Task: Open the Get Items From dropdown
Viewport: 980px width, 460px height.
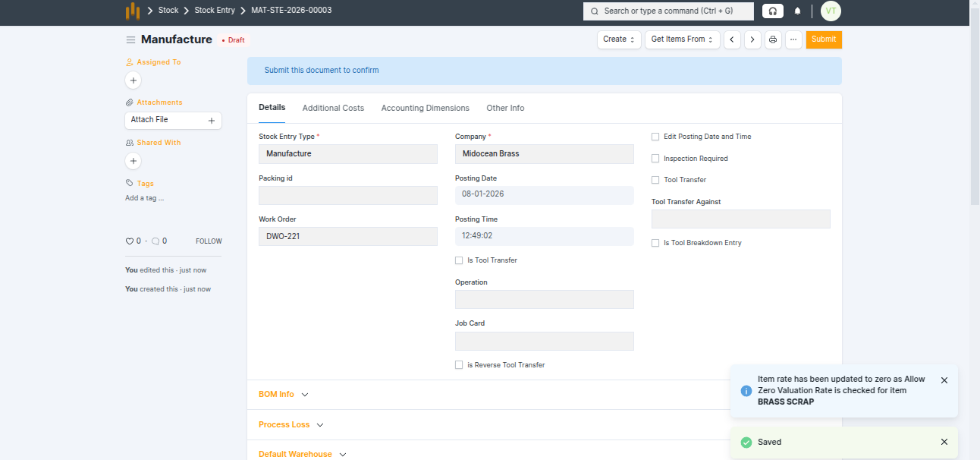Action: (682, 39)
